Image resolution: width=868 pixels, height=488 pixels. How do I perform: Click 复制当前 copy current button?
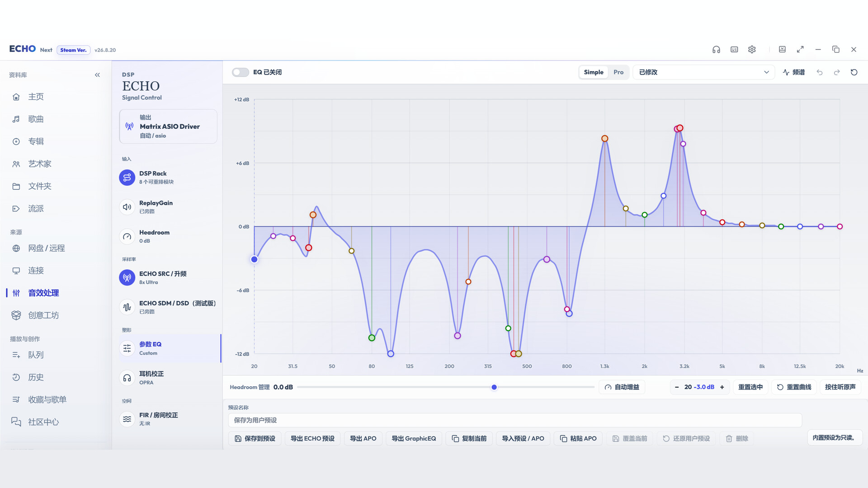coord(469,439)
